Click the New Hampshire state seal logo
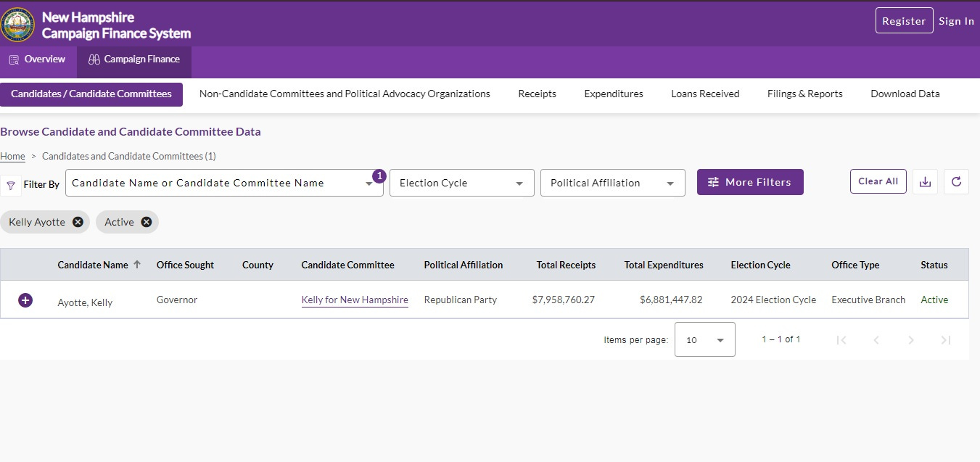 (18, 25)
